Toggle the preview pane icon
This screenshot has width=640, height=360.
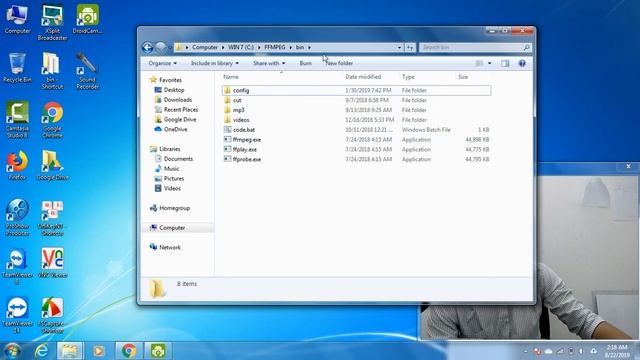pyautogui.click(x=505, y=63)
